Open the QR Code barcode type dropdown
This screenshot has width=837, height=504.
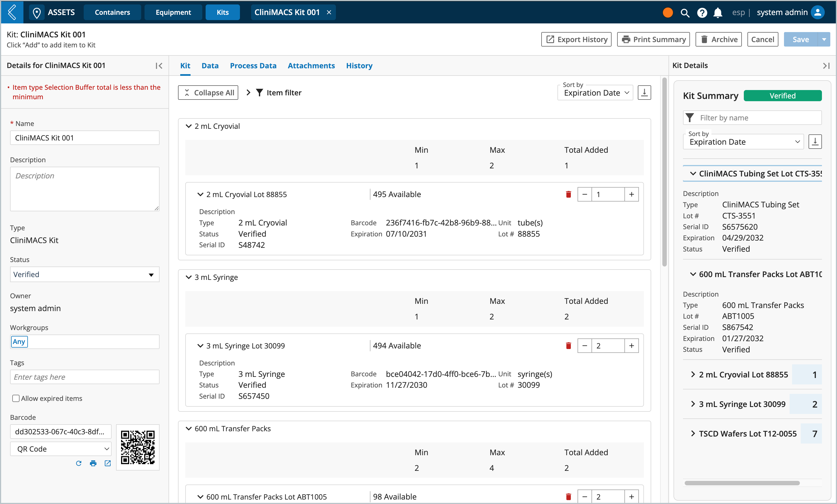[x=61, y=449]
